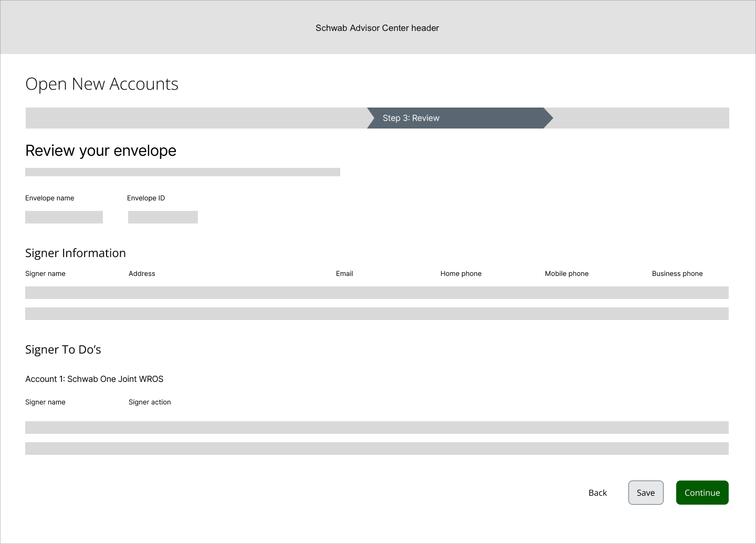This screenshot has height=544, width=756.
Task: Click the Envelope name label
Action: (50, 198)
